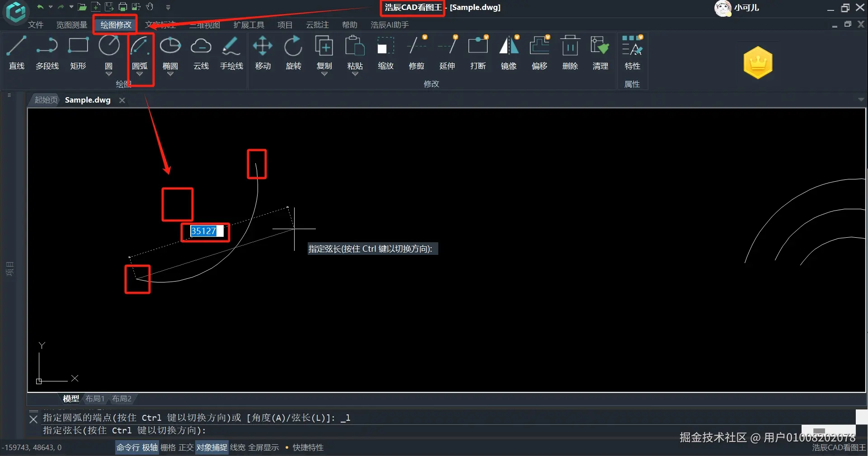
Task: Activate the 打断 break tool
Action: pyautogui.click(x=478, y=53)
